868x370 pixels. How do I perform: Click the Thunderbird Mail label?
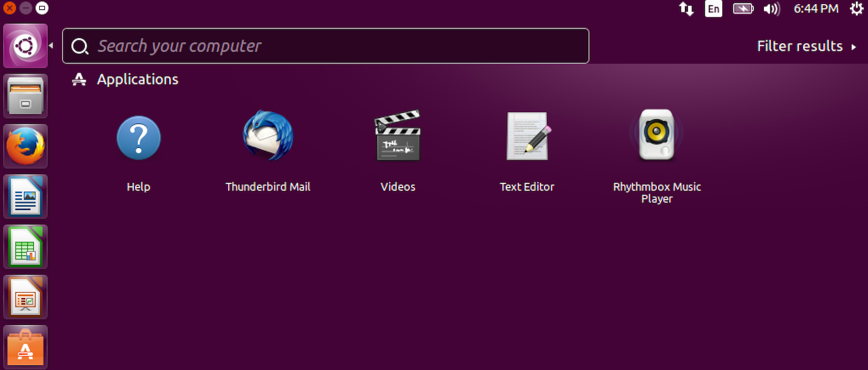tap(268, 187)
